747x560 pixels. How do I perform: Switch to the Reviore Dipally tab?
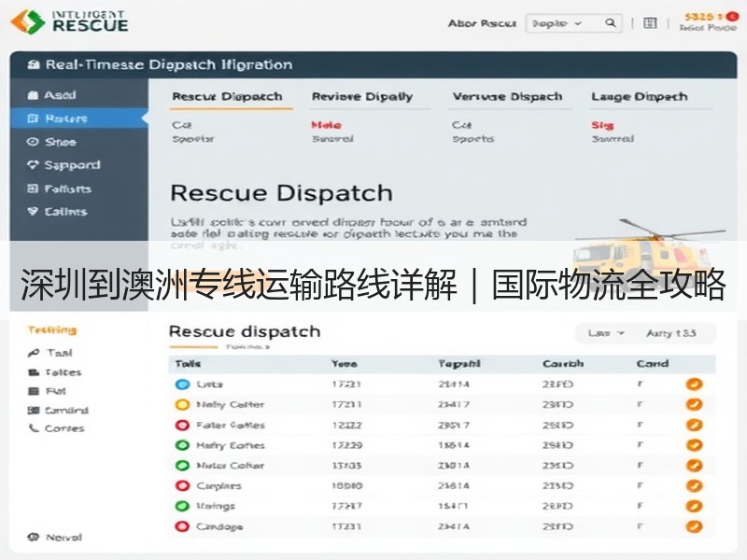362,97
